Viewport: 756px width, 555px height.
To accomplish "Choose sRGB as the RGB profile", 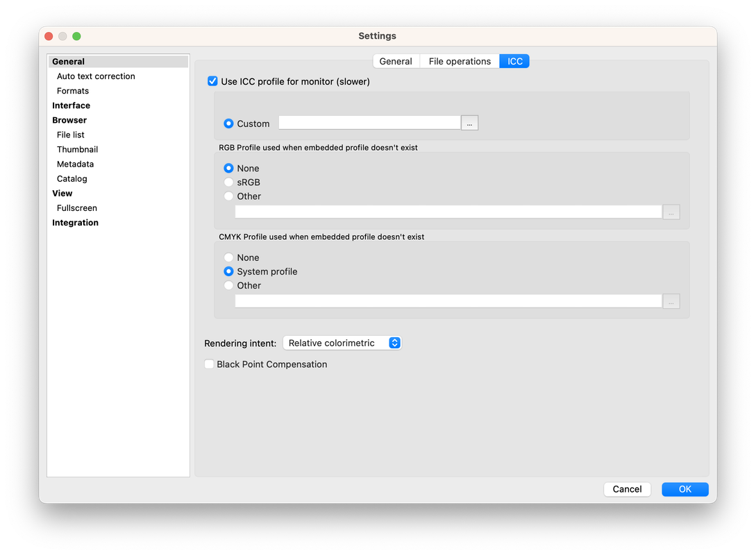I will pos(228,182).
